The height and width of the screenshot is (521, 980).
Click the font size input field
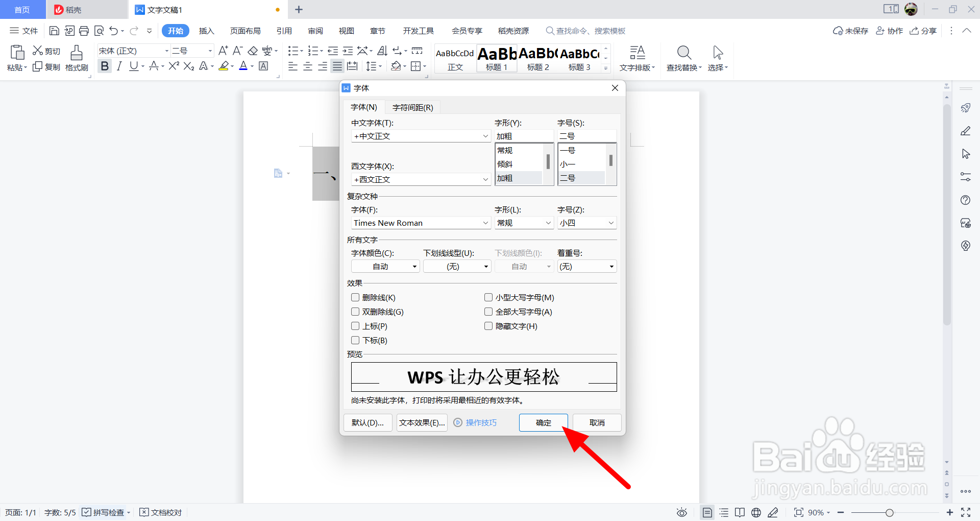click(x=587, y=136)
